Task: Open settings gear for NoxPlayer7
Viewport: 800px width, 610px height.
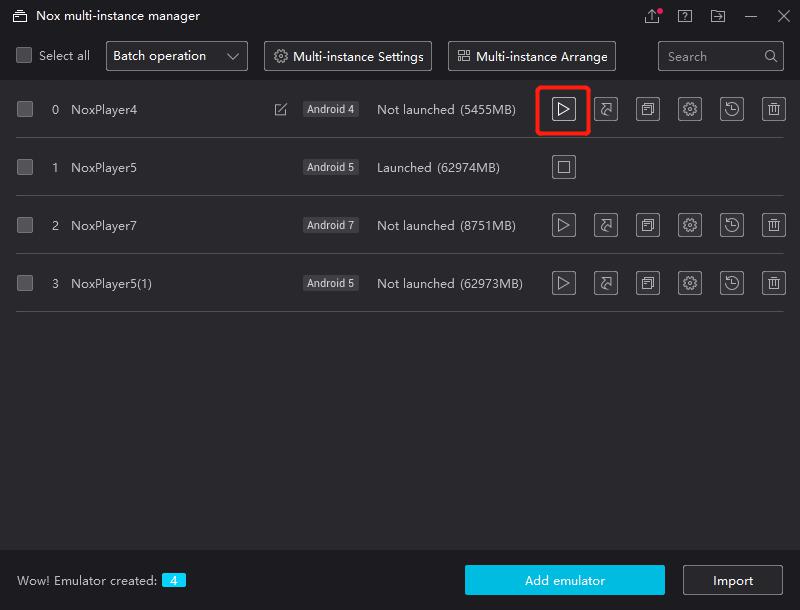Action: click(x=690, y=225)
